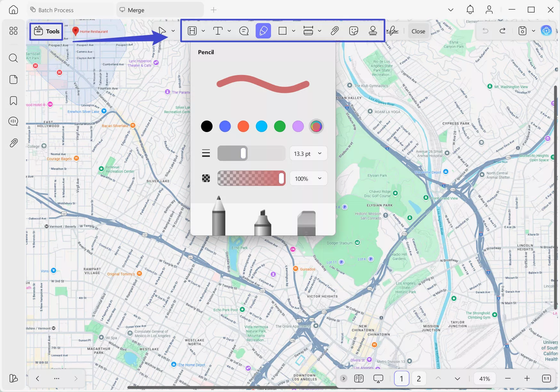Select the Pencil annotation tool

[263, 31]
